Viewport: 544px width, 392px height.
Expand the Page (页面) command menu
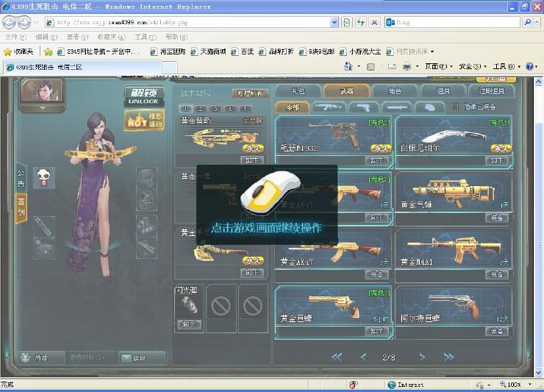click(x=439, y=66)
